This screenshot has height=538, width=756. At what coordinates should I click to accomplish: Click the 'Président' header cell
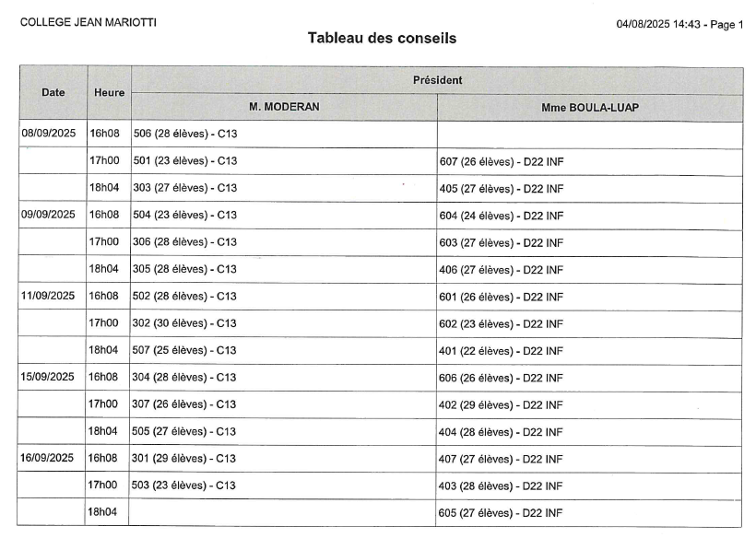pyautogui.click(x=437, y=80)
